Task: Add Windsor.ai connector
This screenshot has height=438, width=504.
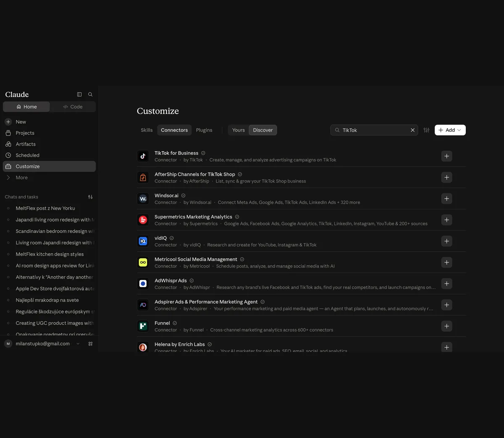Action: coord(446,199)
